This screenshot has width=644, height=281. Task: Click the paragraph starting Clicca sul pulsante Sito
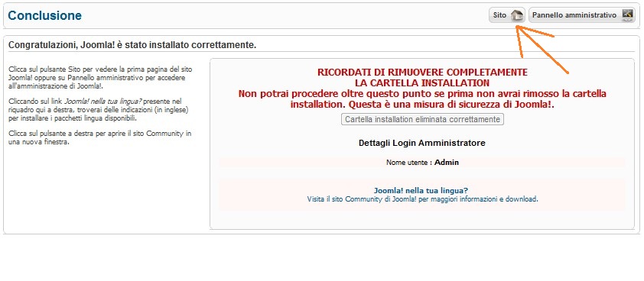click(x=100, y=78)
